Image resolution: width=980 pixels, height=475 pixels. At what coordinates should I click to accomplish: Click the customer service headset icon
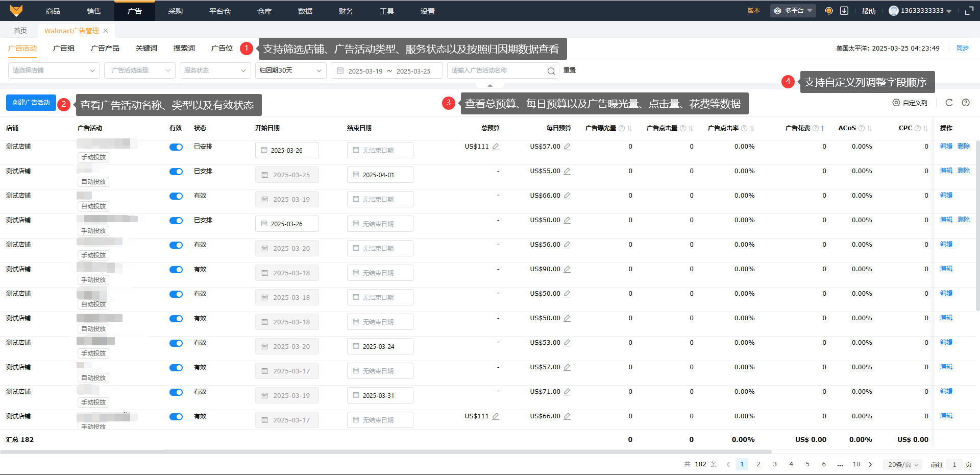click(829, 11)
